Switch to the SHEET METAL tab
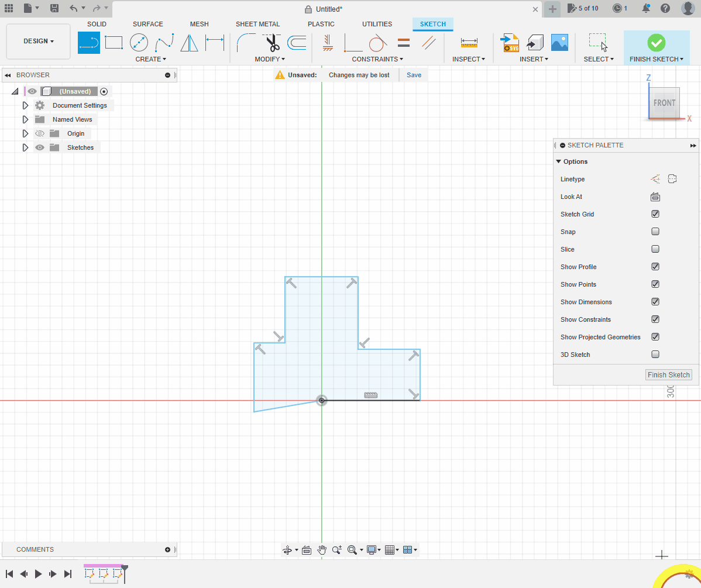 point(257,24)
